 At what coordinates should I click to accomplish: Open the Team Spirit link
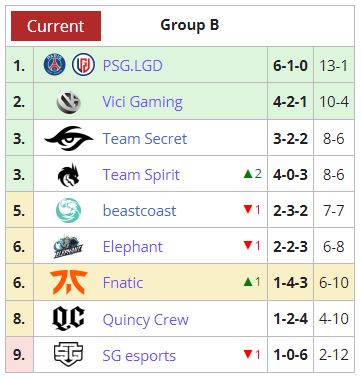pos(141,175)
